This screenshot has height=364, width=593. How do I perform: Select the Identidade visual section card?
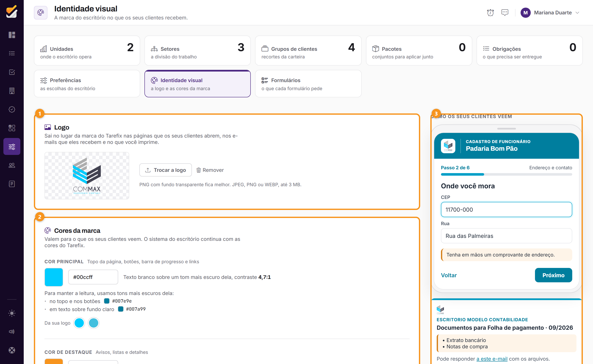(x=198, y=84)
